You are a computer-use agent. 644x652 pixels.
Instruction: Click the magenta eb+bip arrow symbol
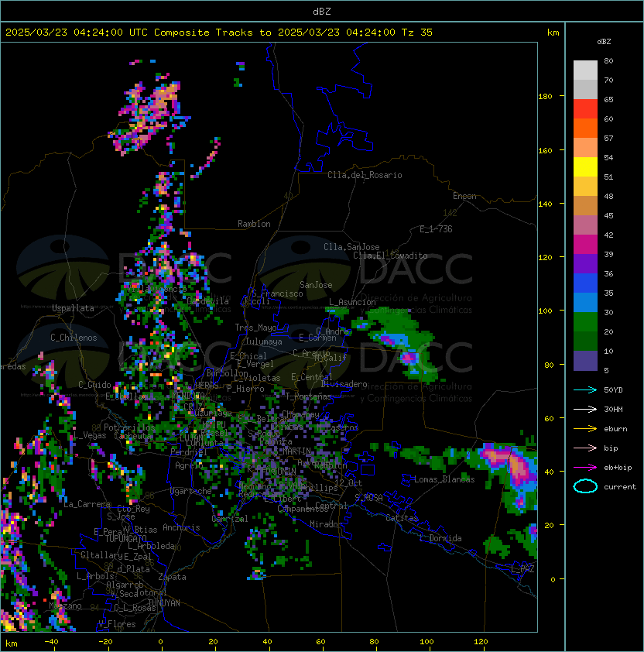[x=585, y=468]
